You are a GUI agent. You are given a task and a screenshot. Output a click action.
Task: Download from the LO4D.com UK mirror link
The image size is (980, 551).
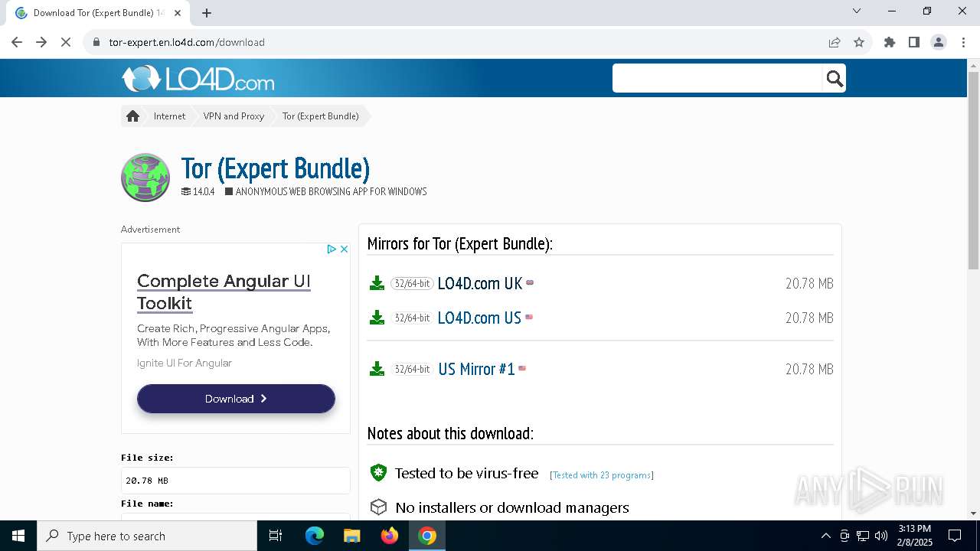coord(480,283)
